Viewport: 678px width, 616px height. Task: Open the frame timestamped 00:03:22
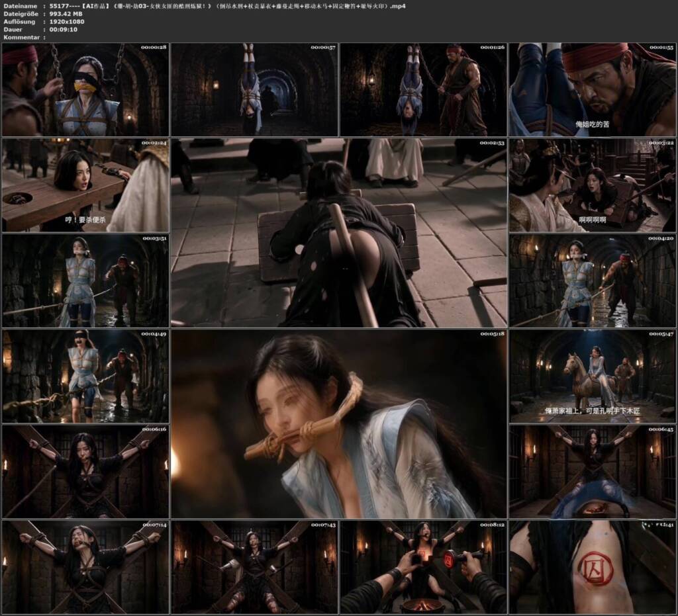coord(593,185)
